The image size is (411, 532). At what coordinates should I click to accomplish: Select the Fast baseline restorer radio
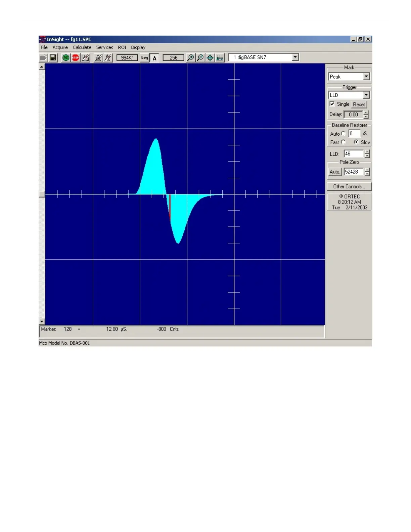(343, 142)
